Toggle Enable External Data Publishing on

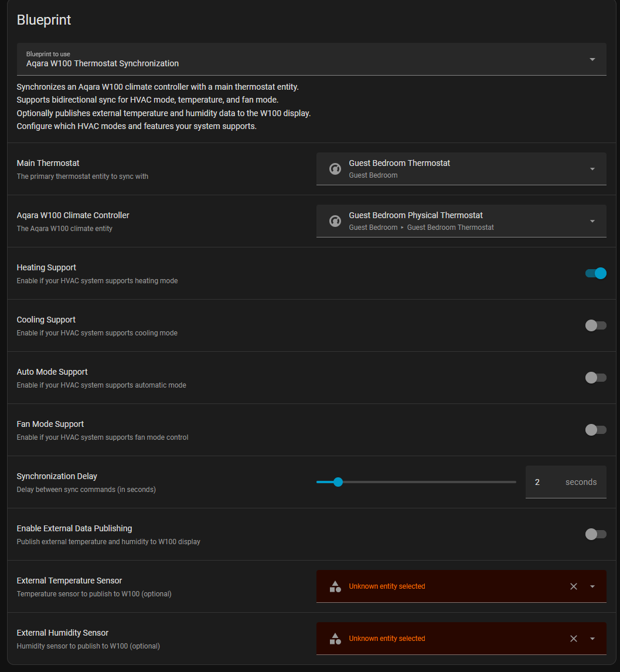tap(595, 534)
